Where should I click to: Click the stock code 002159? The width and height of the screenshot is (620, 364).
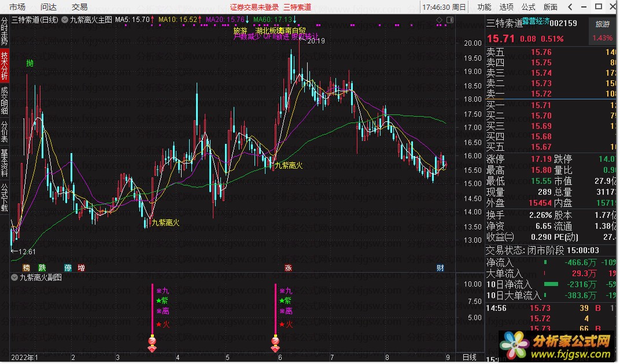click(x=563, y=23)
